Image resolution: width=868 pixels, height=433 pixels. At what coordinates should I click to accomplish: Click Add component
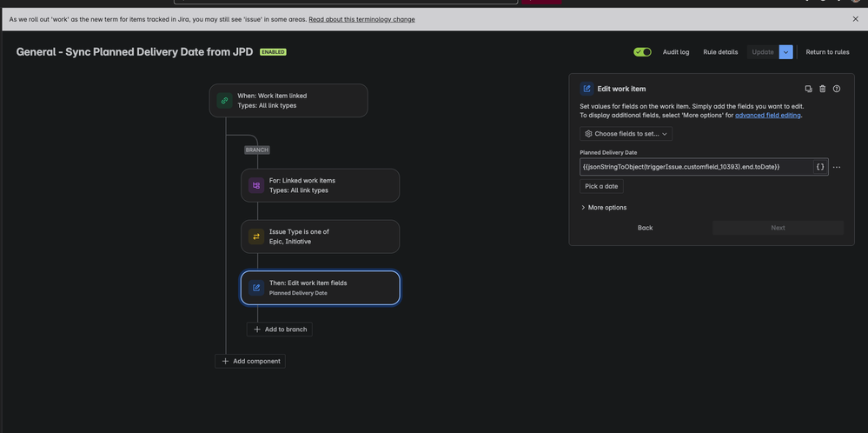(x=250, y=361)
